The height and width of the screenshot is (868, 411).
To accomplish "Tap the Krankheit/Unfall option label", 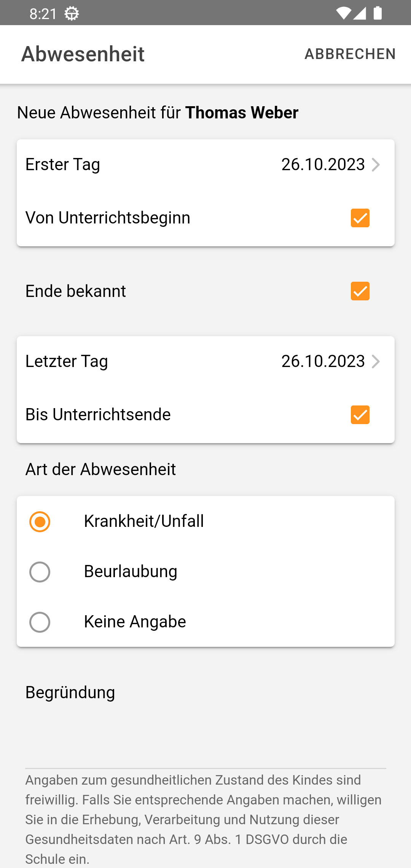I will click(x=144, y=521).
